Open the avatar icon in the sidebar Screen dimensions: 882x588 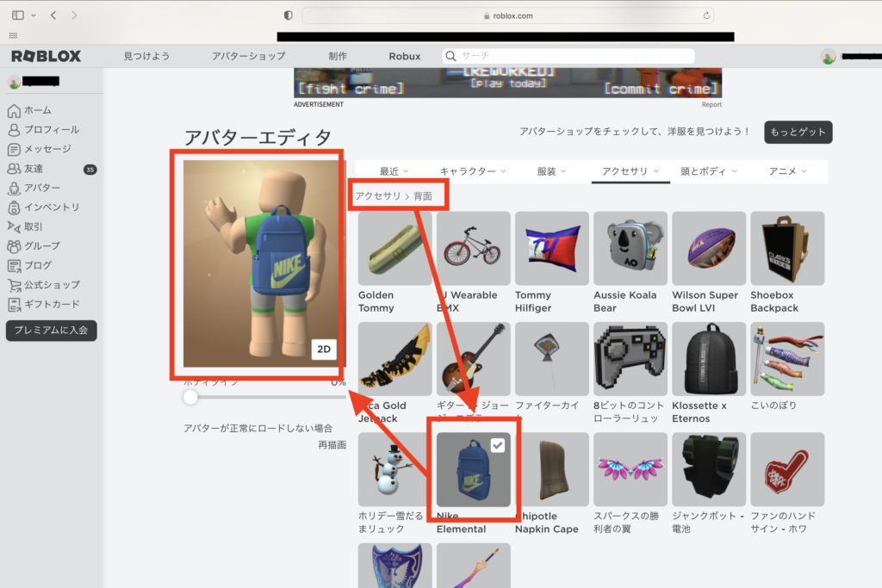[x=14, y=188]
